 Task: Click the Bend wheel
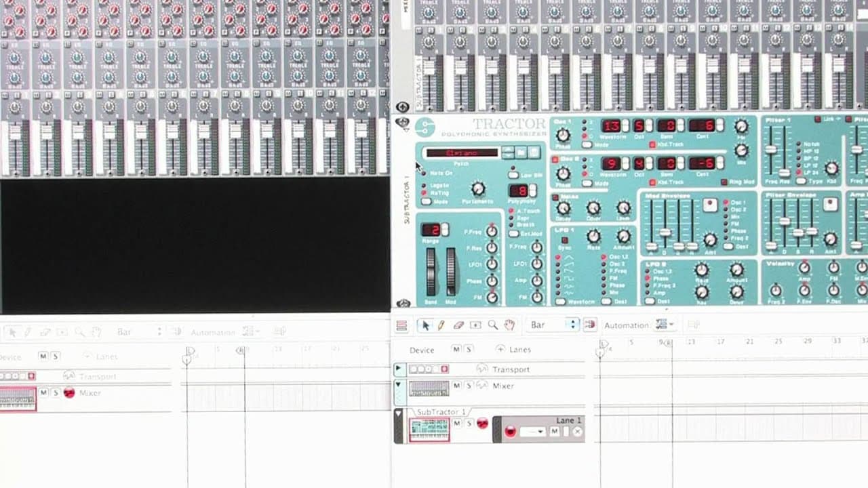pos(431,272)
